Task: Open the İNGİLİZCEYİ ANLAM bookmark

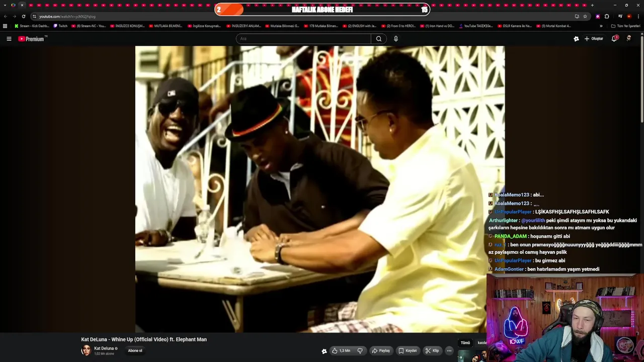Action: click(244, 26)
